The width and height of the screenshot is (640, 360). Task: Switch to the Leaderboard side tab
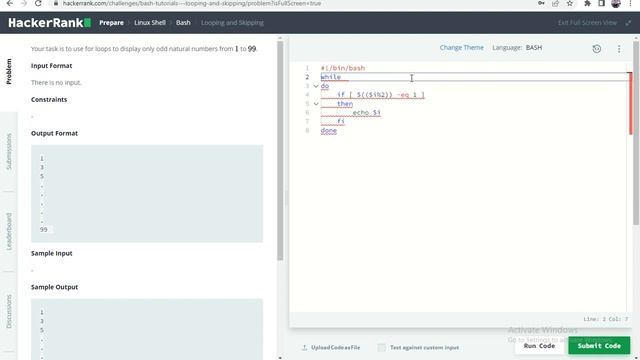coord(9,231)
